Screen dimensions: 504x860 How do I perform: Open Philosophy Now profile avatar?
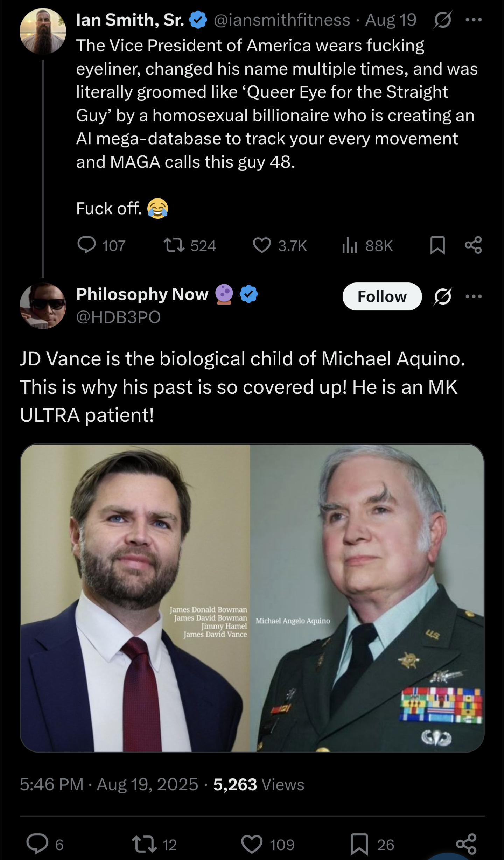point(43,306)
